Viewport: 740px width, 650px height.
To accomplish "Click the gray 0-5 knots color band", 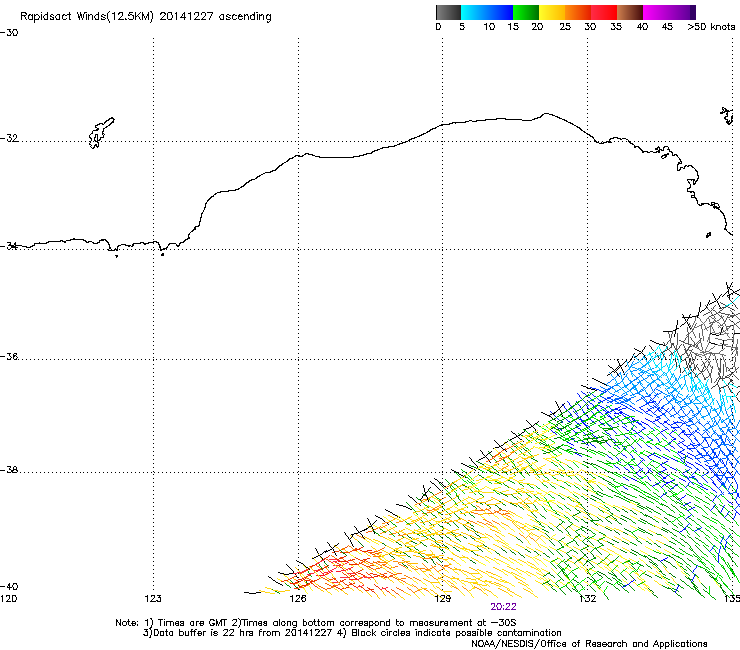I will tap(448, 12).
